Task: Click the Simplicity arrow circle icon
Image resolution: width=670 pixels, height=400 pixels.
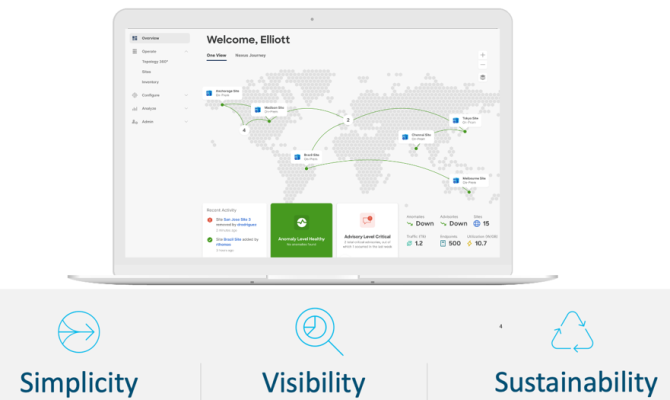Action: click(x=78, y=329)
